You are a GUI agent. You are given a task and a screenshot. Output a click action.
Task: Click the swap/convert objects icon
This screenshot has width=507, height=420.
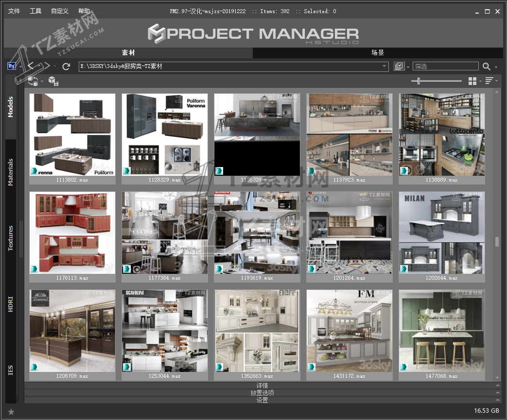pyautogui.click(x=33, y=81)
